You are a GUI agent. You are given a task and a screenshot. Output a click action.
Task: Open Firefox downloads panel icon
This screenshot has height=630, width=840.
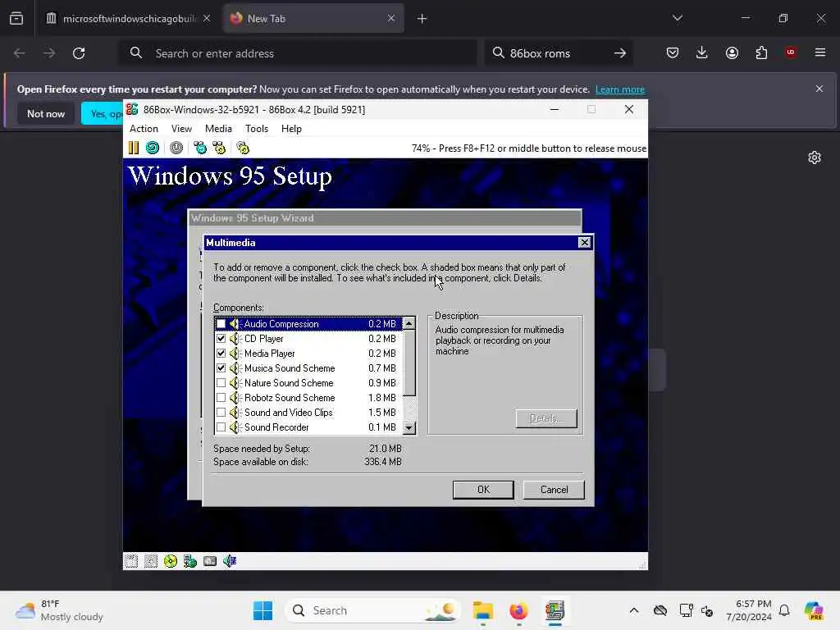click(702, 52)
